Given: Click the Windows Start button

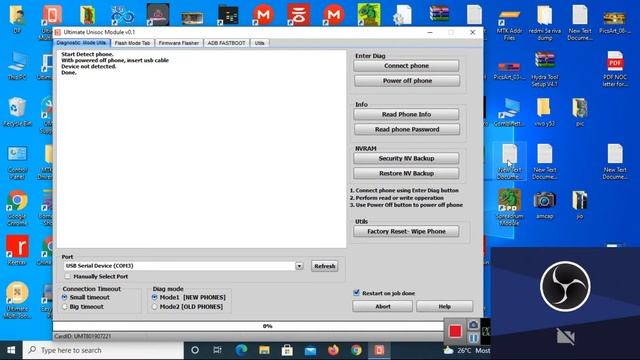Looking at the screenshot, I should [11, 350].
